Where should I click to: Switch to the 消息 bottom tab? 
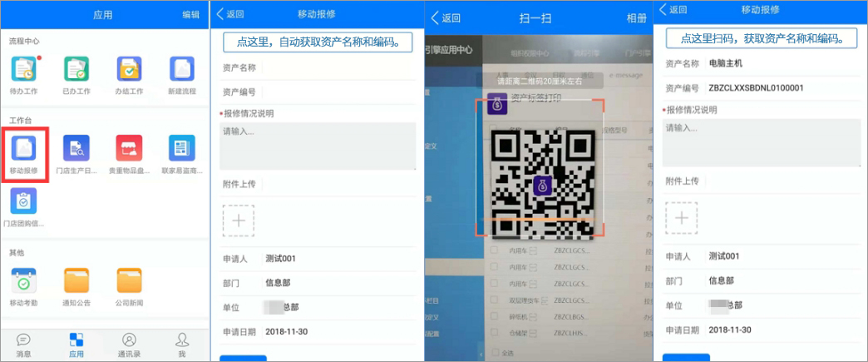23,345
